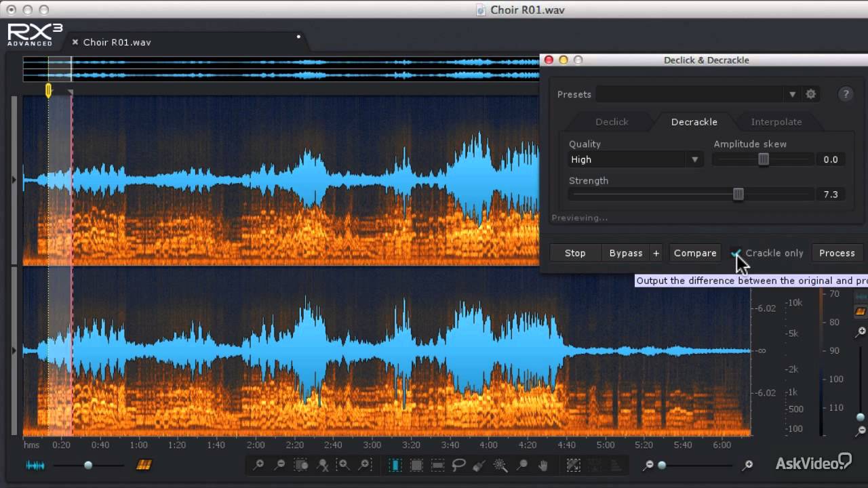Image resolution: width=868 pixels, height=488 pixels.
Task: Collapse upper channel with left-edge triangle
Action: (x=14, y=180)
